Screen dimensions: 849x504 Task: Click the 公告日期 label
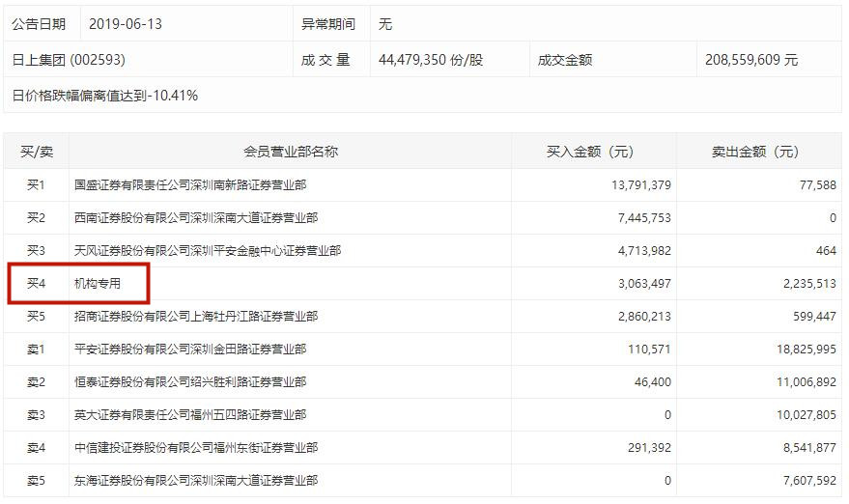coord(39,24)
